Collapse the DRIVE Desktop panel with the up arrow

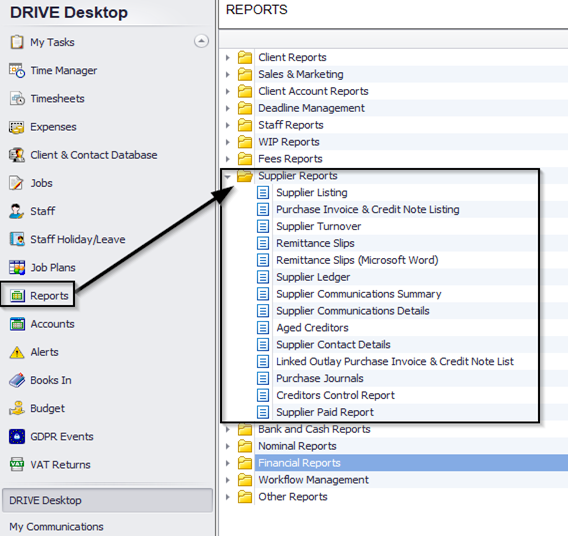click(201, 41)
